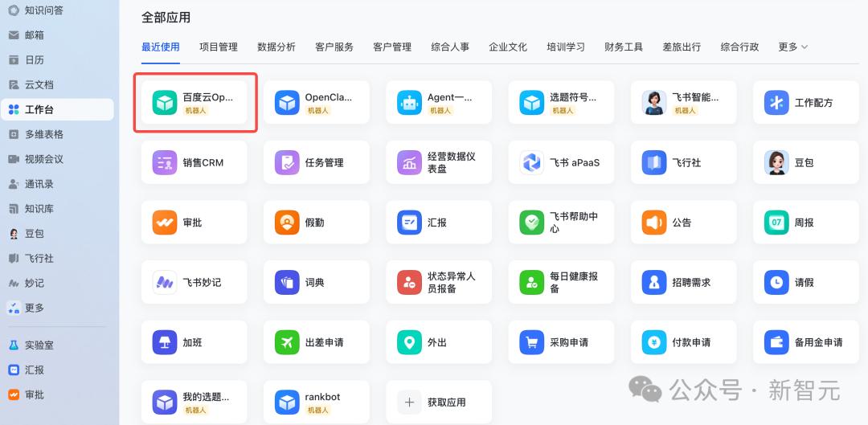Viewport: 868px width, 425px height.
Task: Open the 我的选题... robot icon
Action: tap(165, 403)
